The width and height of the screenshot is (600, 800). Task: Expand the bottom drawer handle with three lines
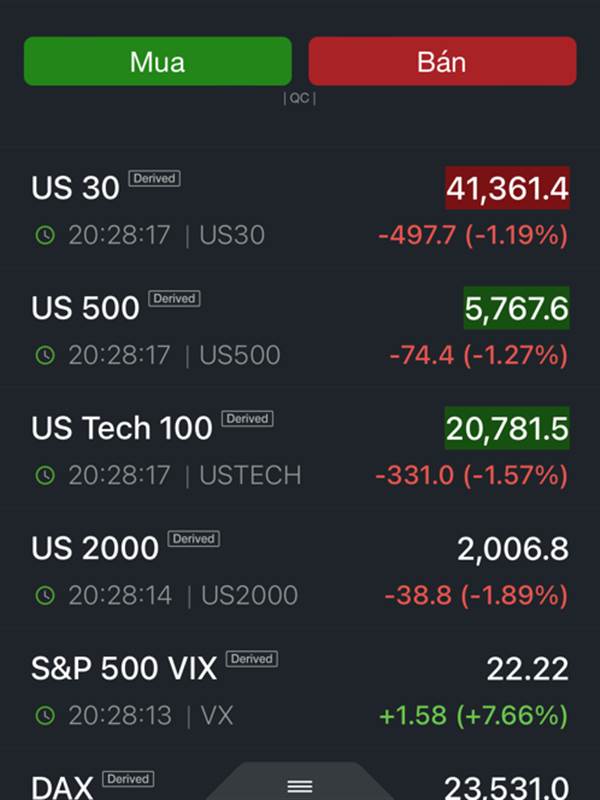pos(299,785)
